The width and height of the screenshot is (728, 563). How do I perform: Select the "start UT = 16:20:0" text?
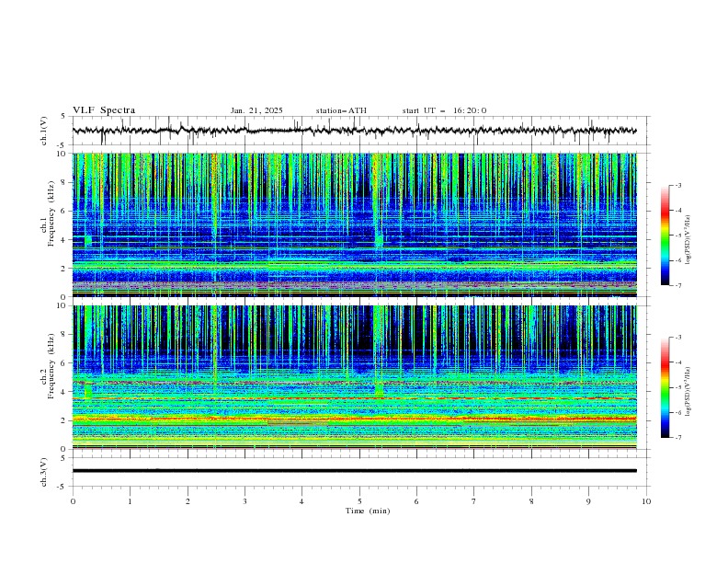click(444, 110)
